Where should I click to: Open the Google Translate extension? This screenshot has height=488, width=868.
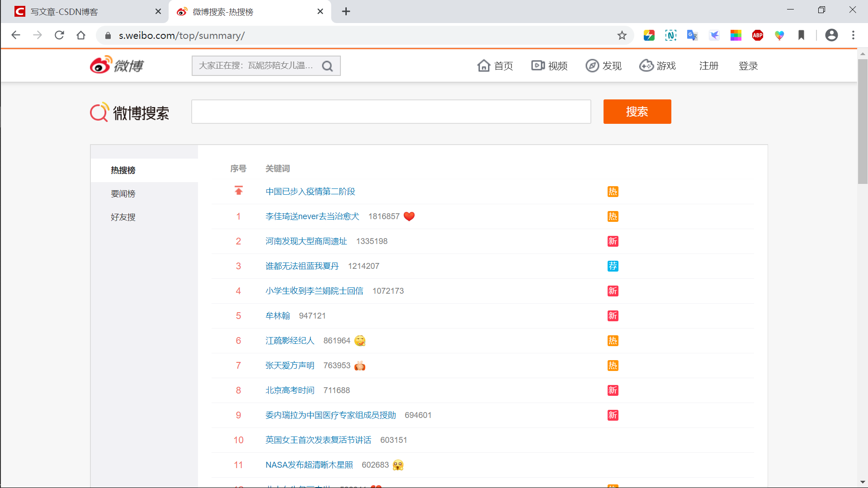692,35
